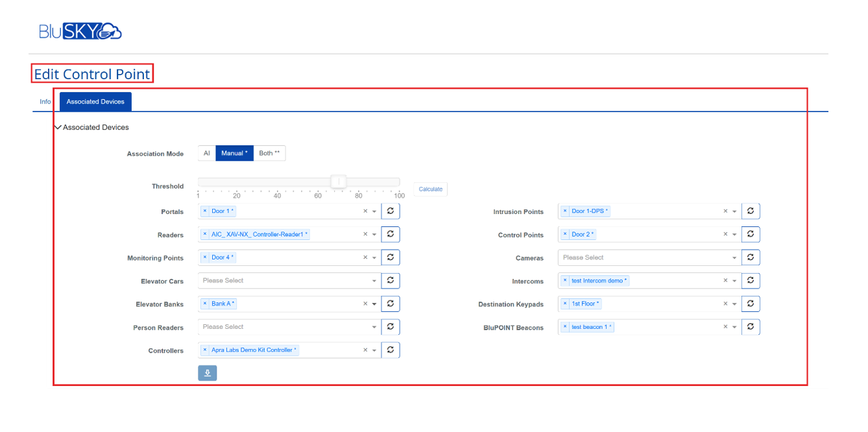
Task: Reload the Cameras dropdown options
Action: 751,258
